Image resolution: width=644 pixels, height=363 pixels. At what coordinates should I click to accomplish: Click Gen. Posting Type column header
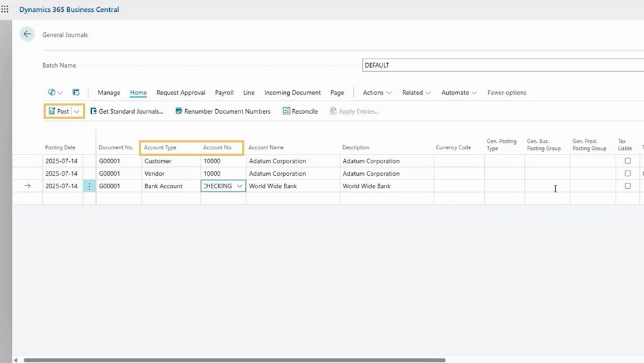point(501,145)
